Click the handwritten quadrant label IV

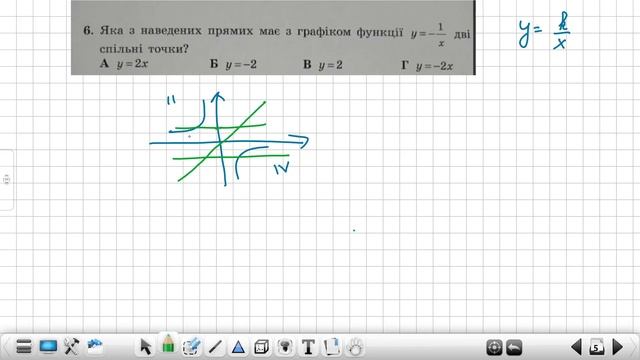tap(282, 168)
